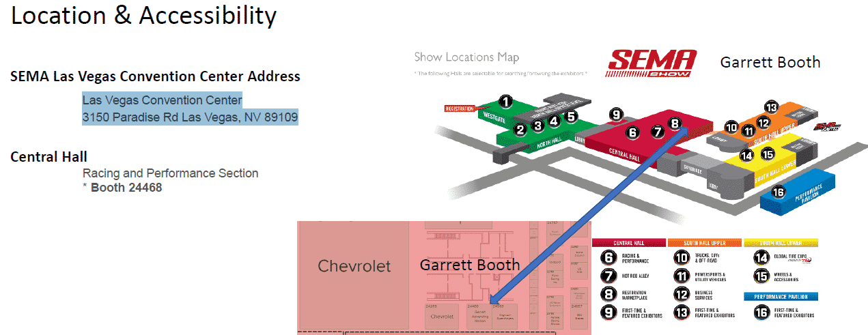Click the Location & Accessibility slide title
This screenshot has height=335, width=868.
143,16
